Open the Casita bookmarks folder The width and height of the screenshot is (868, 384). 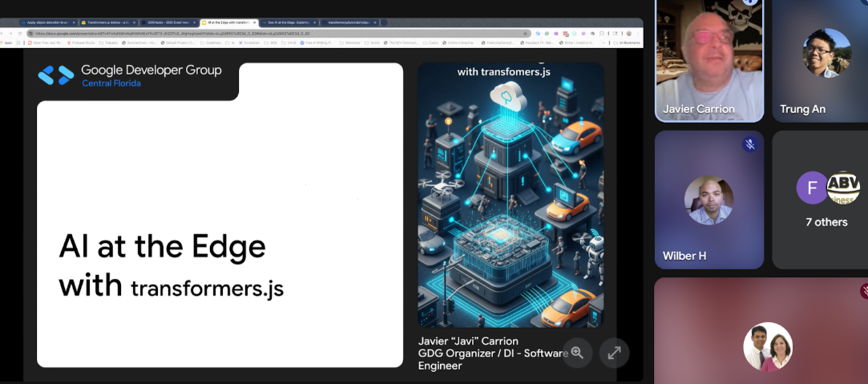pos(430,42)
